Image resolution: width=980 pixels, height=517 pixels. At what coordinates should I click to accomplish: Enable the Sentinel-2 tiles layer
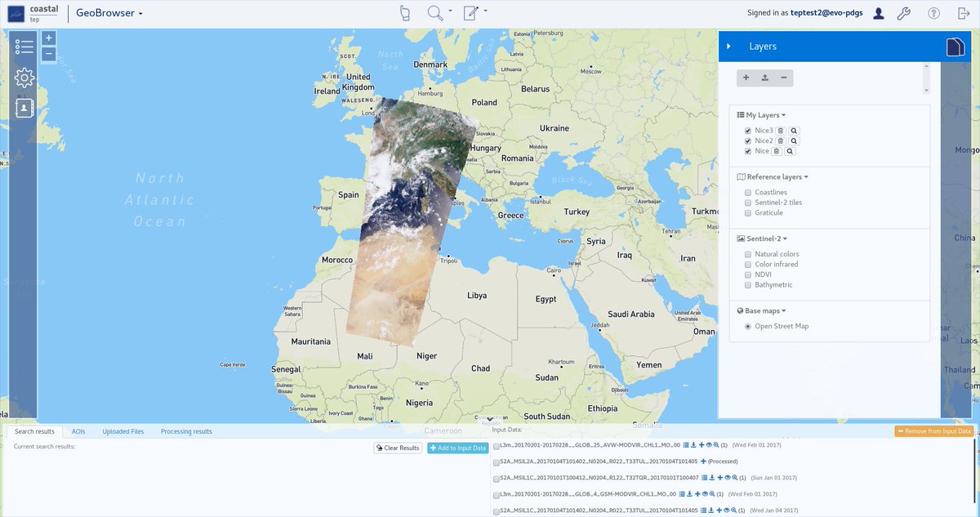[748, 203]
